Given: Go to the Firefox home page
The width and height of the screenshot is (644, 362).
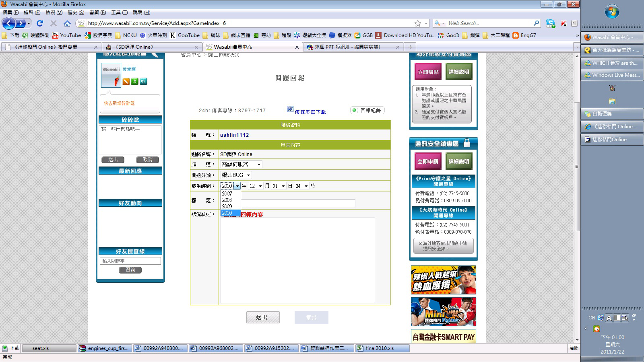Looking at the screenshot, I should pyautogui.click(x=67, y=23).
